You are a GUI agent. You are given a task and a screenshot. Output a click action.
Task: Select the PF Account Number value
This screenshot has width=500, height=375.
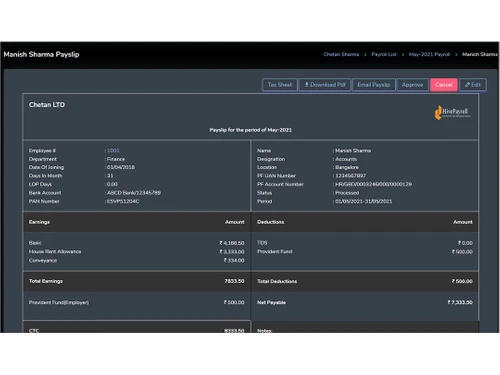click(373, 184)
